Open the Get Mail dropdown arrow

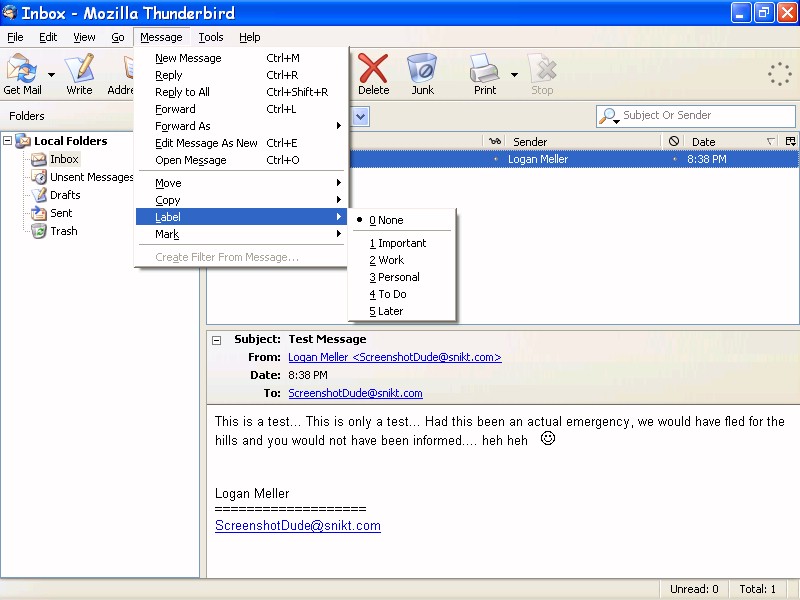pyautogui.click(x=51, y=75)
